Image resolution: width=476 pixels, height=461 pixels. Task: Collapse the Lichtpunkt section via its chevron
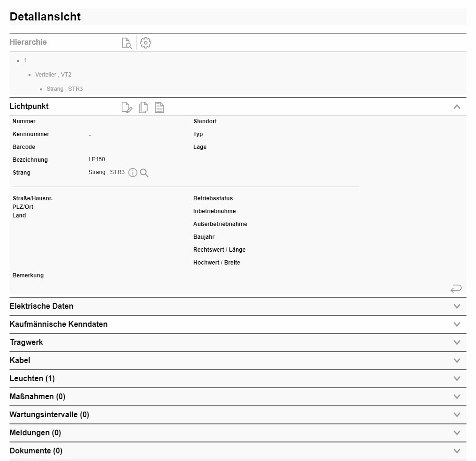(456, 106)
